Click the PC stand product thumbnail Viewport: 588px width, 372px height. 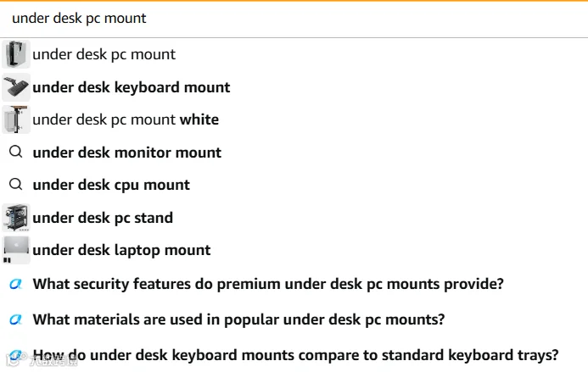coord(16,218)
